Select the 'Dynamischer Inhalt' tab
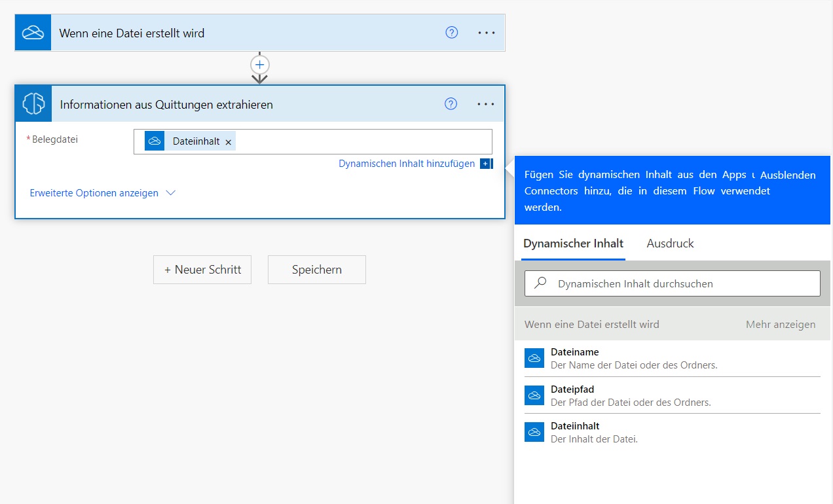 [x=573, y=243]
